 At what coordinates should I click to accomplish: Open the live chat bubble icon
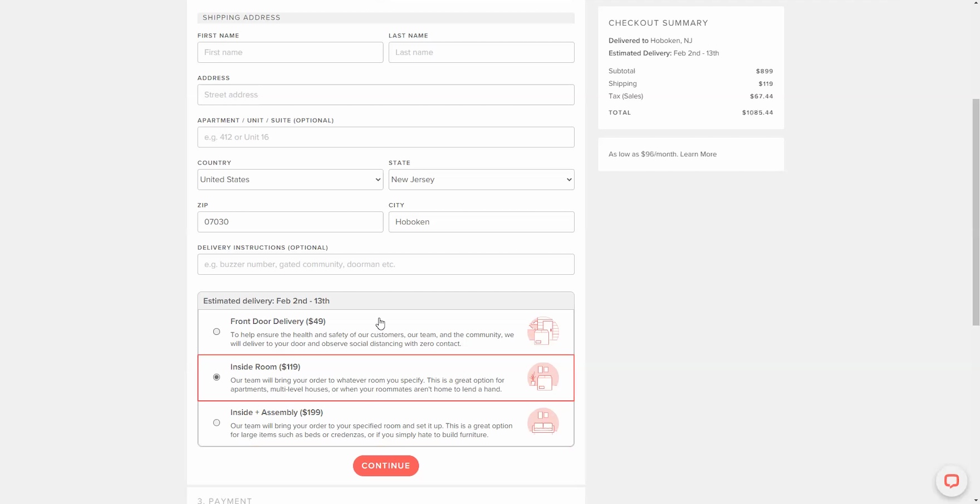951,481
